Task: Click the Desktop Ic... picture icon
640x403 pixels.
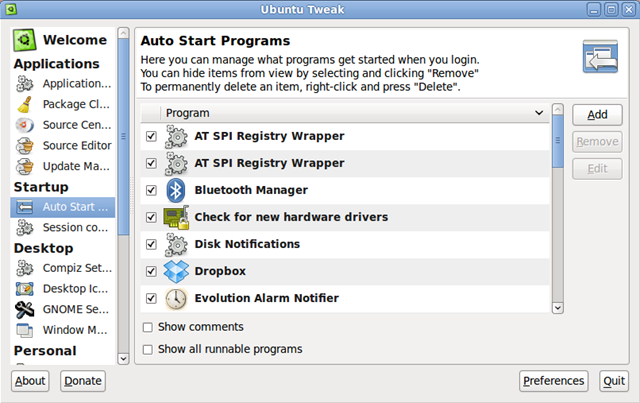Action: (x=24, y=289)
